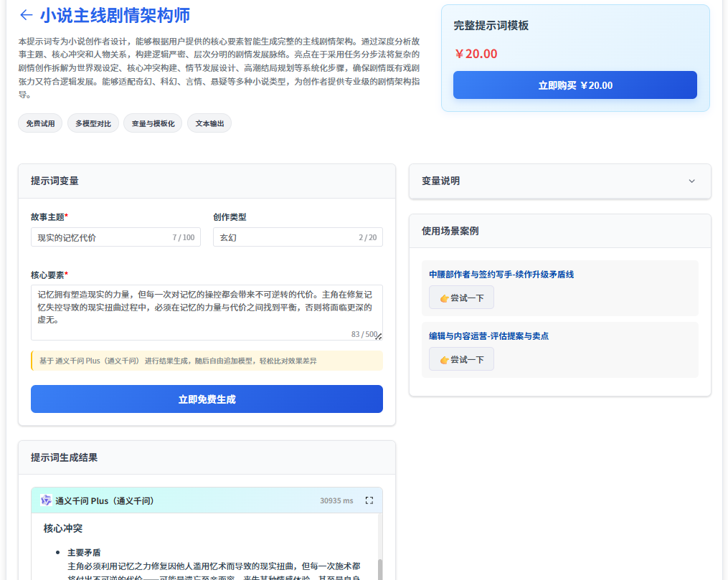The image size is (728, 580).
Task: Click the 变量与模板化 tag
Action: (153, 123)
